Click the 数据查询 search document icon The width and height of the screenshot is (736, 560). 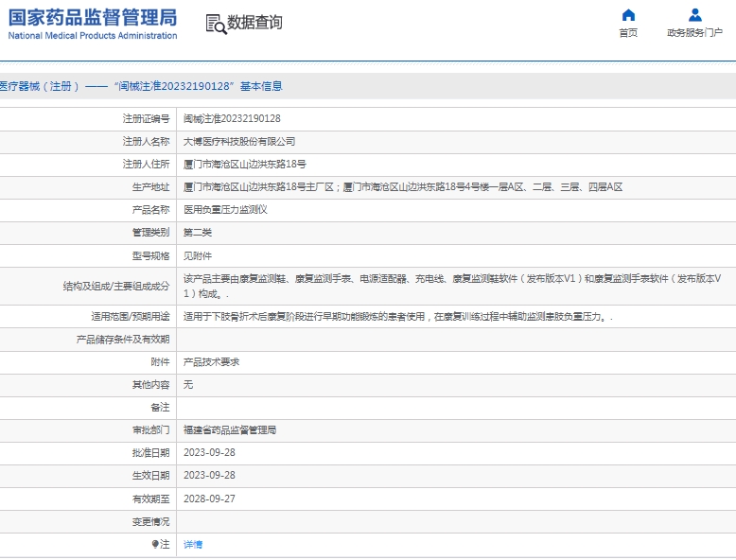(x=216, y=24)
